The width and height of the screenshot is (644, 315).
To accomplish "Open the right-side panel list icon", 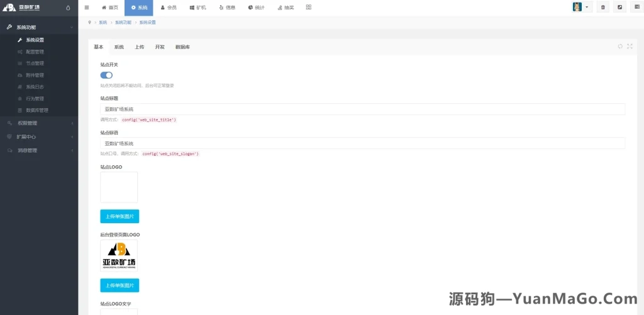I will coord(636,8).
